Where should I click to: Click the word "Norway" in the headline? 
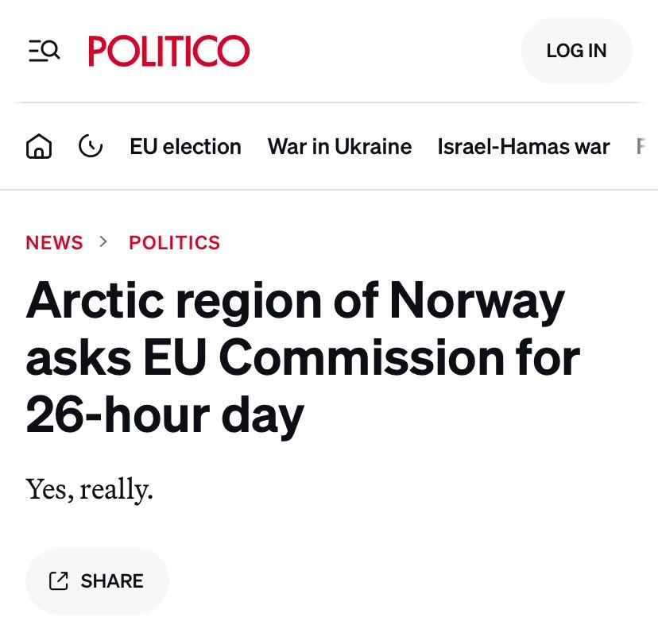[x=477, y=302]
